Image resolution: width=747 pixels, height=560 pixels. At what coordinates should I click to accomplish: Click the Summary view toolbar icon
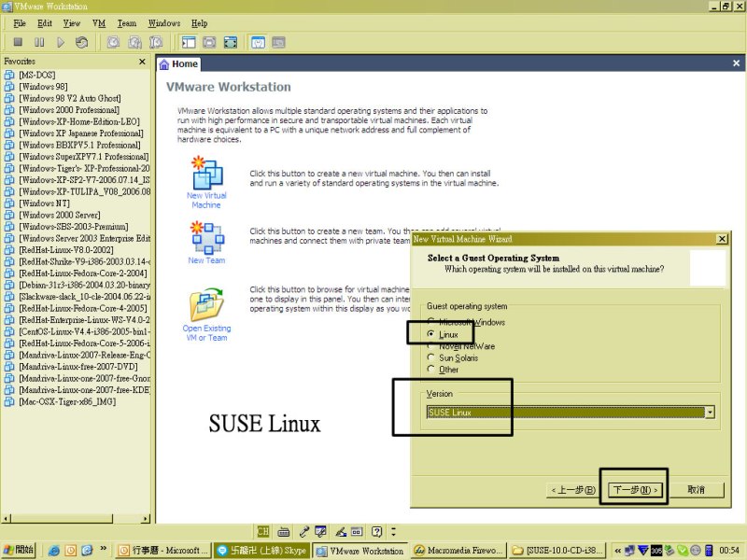pyautogui.click(x=258, y=42)
